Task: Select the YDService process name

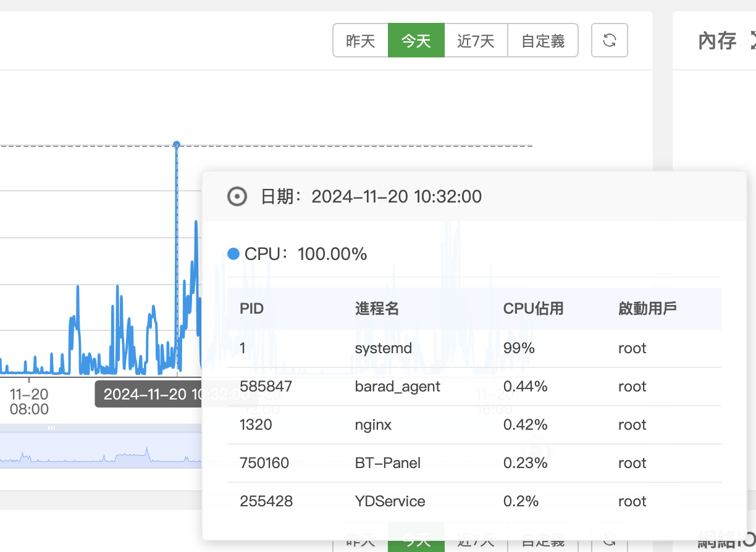Action: 390,501
